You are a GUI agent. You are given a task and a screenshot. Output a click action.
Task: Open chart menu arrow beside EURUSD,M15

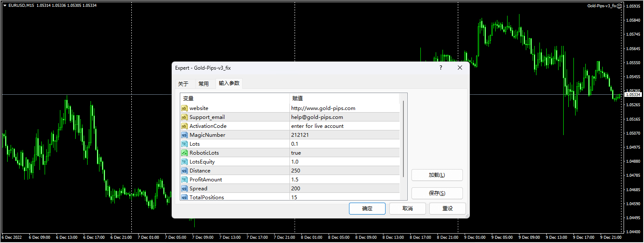(5, 6)
